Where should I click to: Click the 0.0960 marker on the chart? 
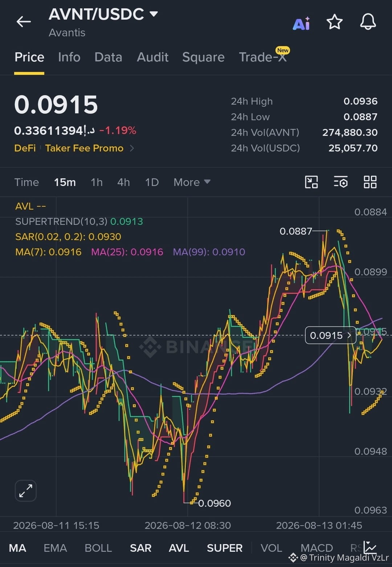click(215, 503)
